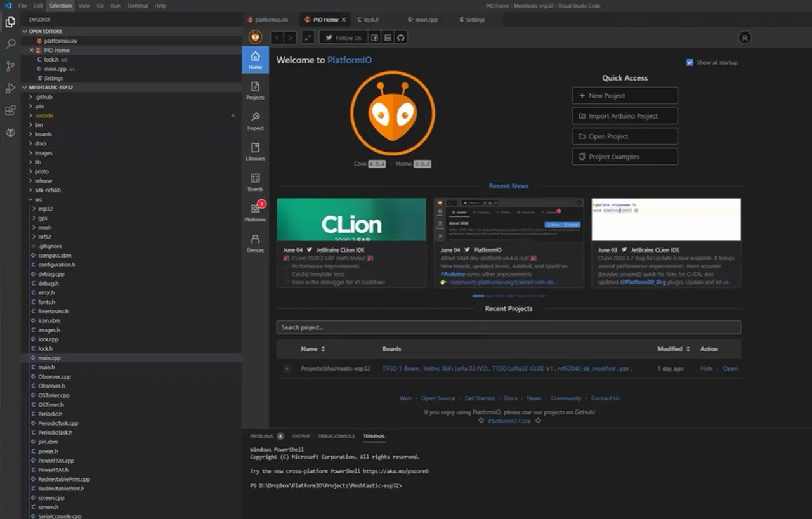Screen dimensions: 812x519
Task: Click the New Project button
Action: coord(625,96)
